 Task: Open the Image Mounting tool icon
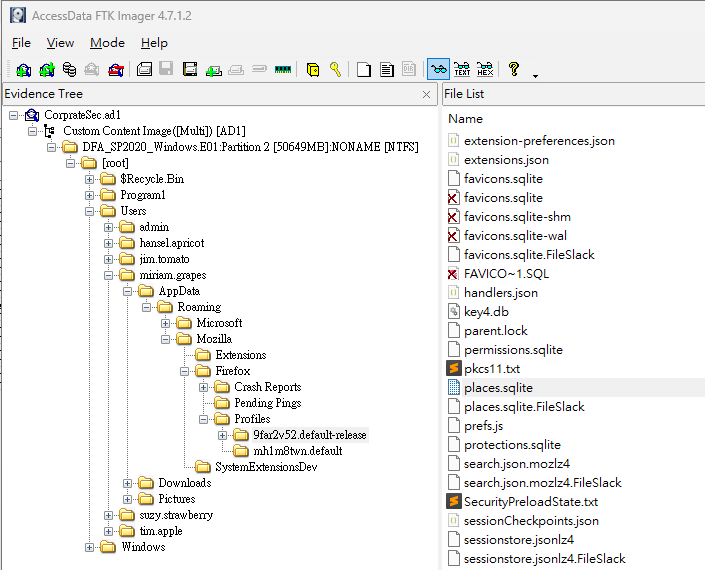69,70
